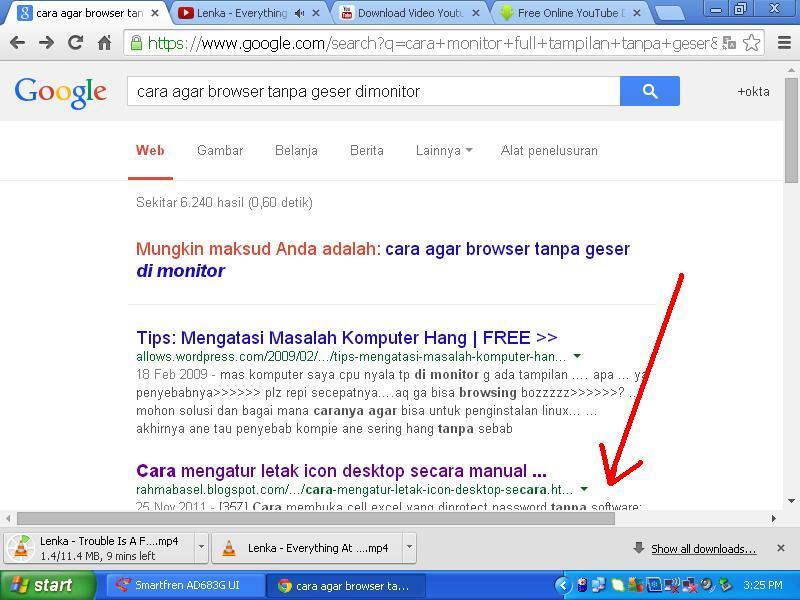Click the green padlock in address bar

pos(136,43)
